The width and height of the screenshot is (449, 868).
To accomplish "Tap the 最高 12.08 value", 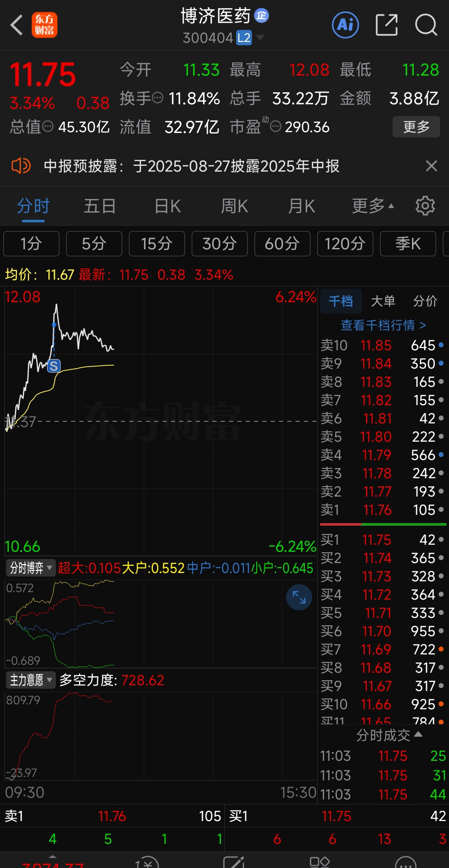I will tap(309, 70).
